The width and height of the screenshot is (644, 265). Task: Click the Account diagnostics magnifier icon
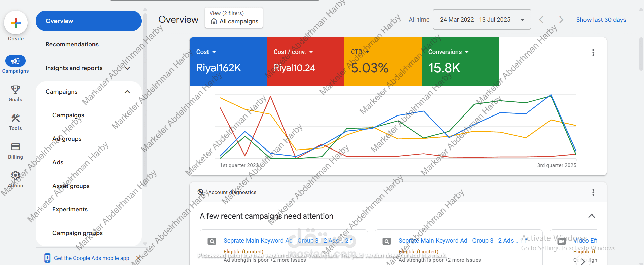[200, 192]
